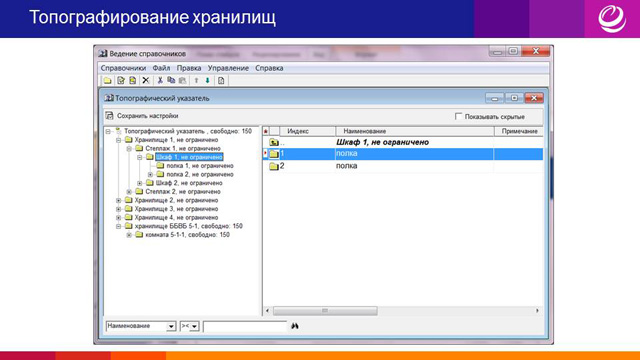The image size is (640, 360).
Task: Click the black X delete icon in toolbar
Action: point(146,80)
